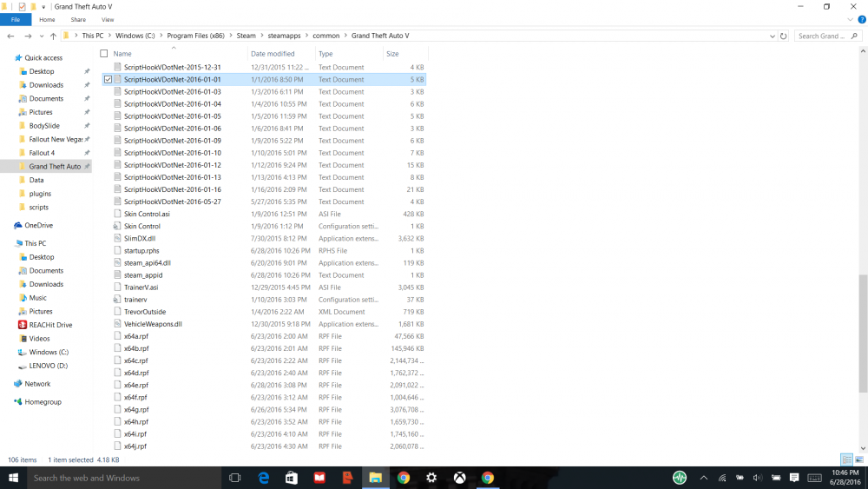Screen dimensions: 868x489
Task: Switch to the Share ribbon tab
Action: pos(78,19)
